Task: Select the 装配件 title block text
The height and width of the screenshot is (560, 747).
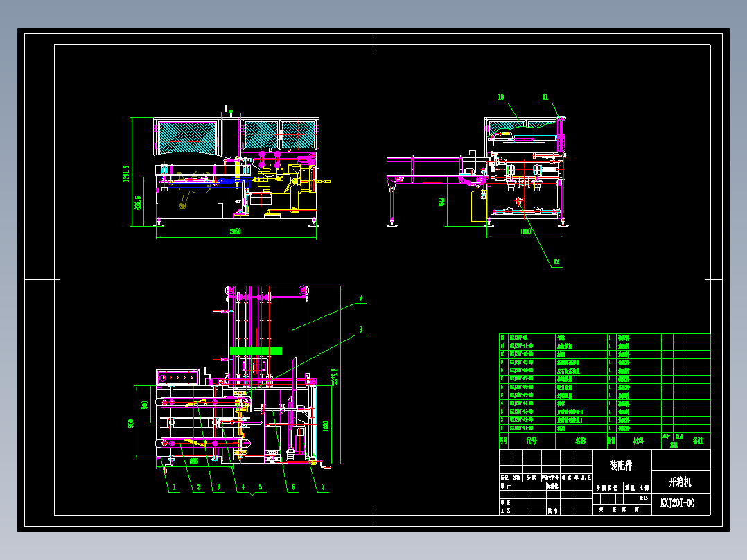Action: pos(622,466)
